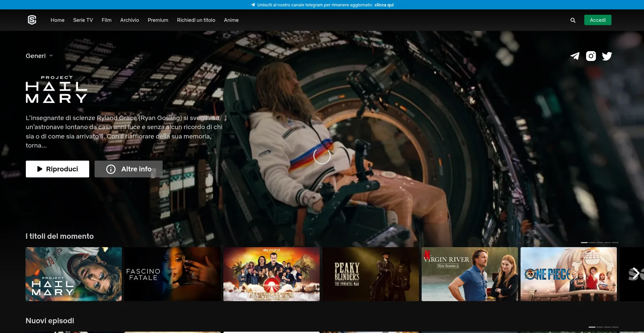Image resolution: width=644 pixels, height=333 pixels.
Task: Open the Film section
Action: click(107, 20)
